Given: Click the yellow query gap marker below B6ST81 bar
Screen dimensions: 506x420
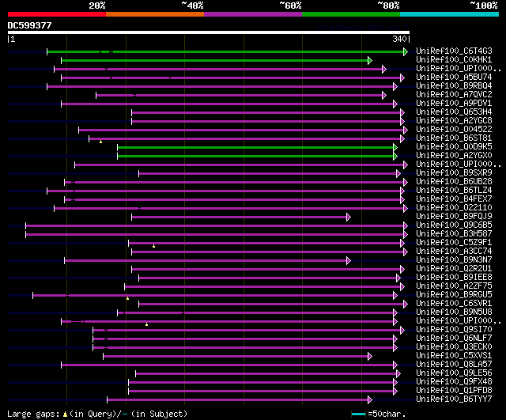Looking at the screenshot, I should coord(100,142).
